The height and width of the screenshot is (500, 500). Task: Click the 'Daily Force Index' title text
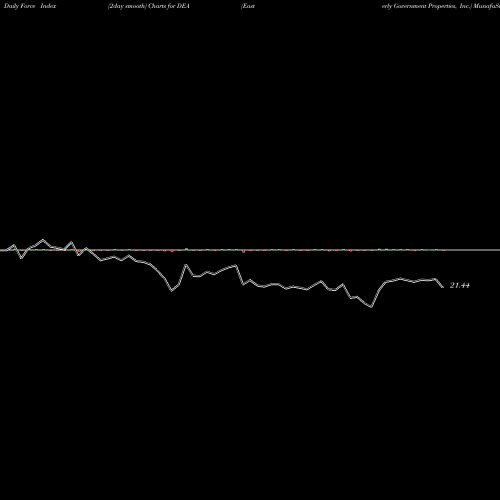coord(30,6)
